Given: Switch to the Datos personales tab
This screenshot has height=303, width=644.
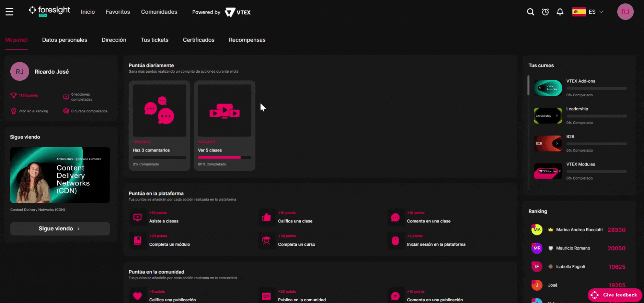Looking at the screenshot, I should (x=65, y=40).
